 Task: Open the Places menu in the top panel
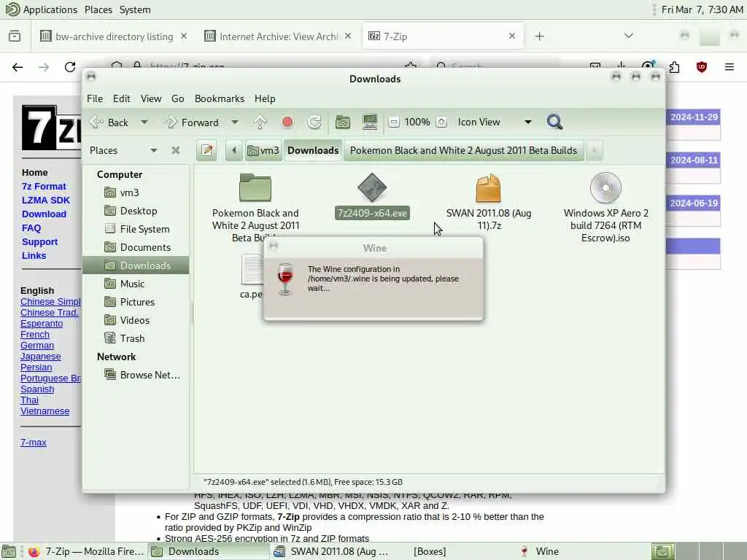click(x=98, y=9)
